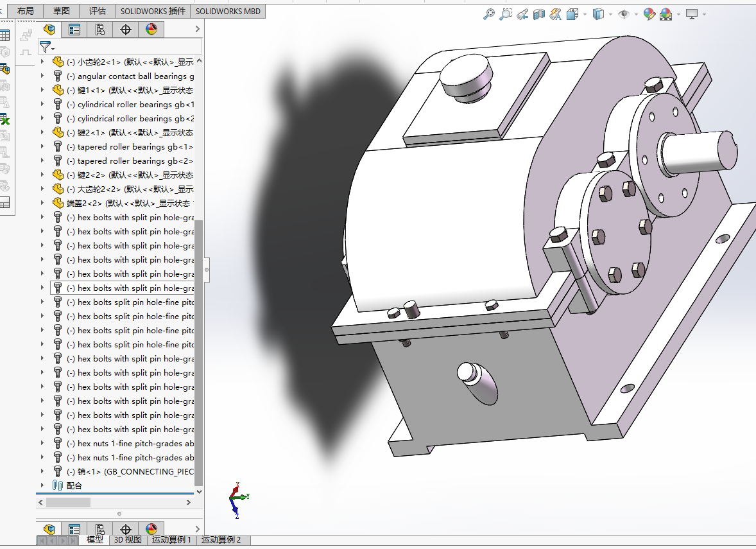Select the Zoom to Area tool
The height and width of the screenshot is (549, 756).
tap(506, 14)
